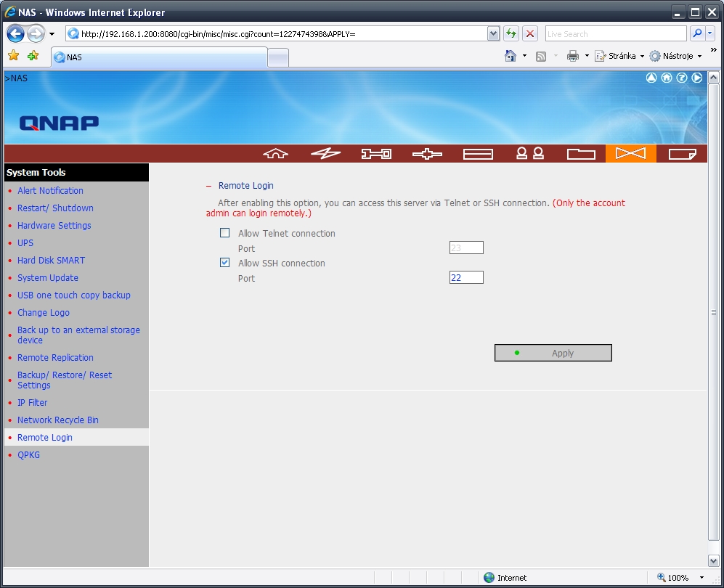
Task: Open Hard Disk SMART page
Action: 52,261
